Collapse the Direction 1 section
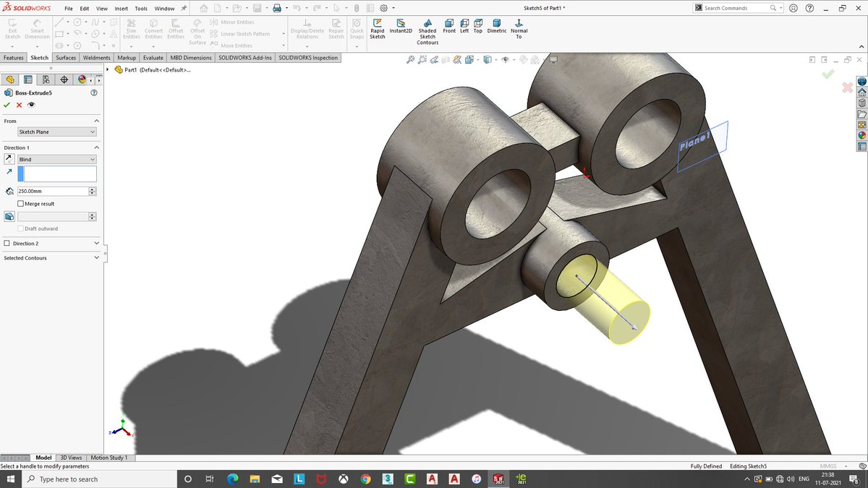 97,147
